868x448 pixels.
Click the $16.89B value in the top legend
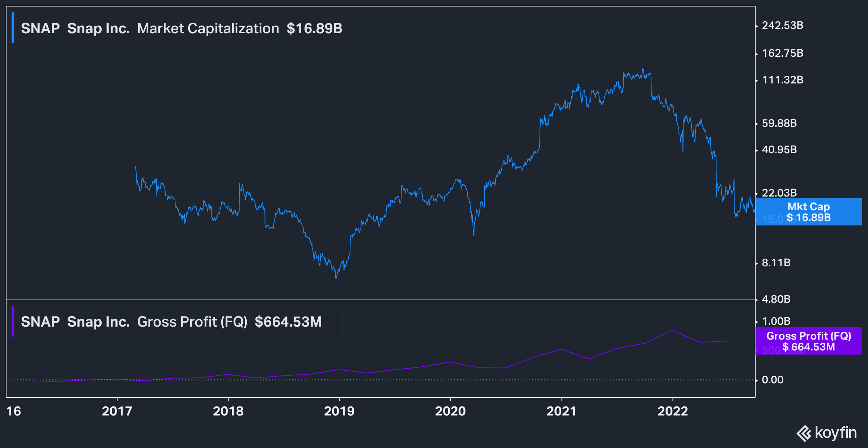point(314,28)
